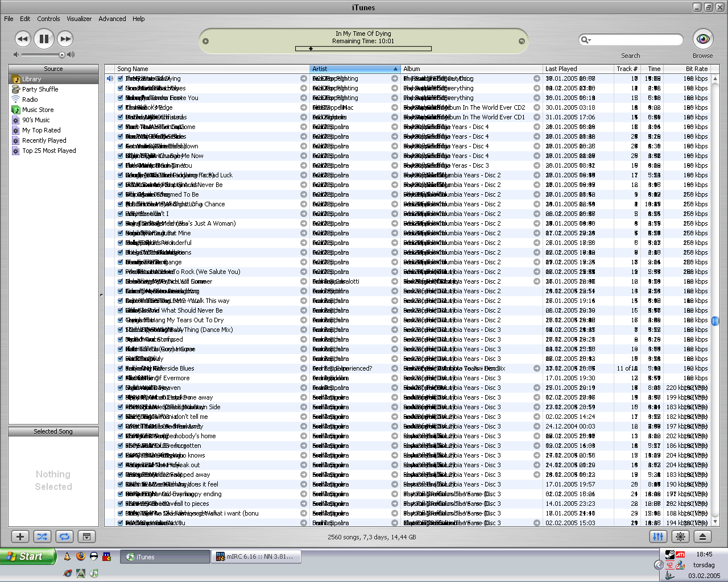Open the equalizer window
Screen dimensions: 728x582
tap(658, 537)
